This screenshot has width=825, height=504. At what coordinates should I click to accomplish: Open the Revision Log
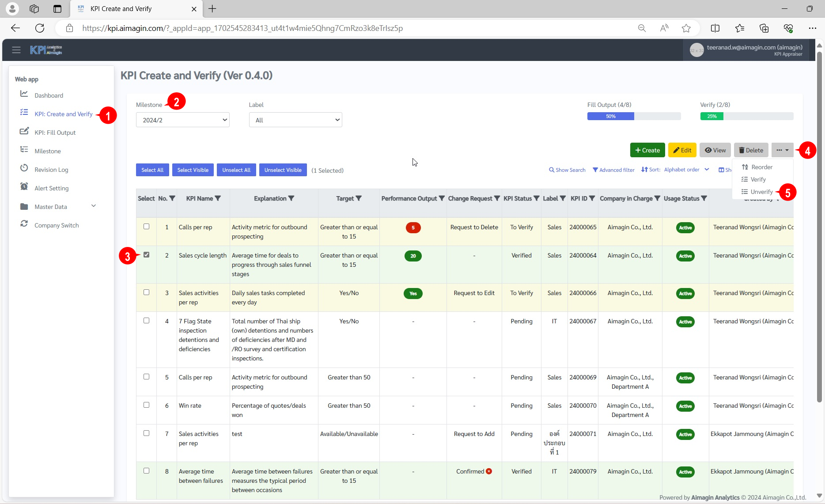(51, 169)
